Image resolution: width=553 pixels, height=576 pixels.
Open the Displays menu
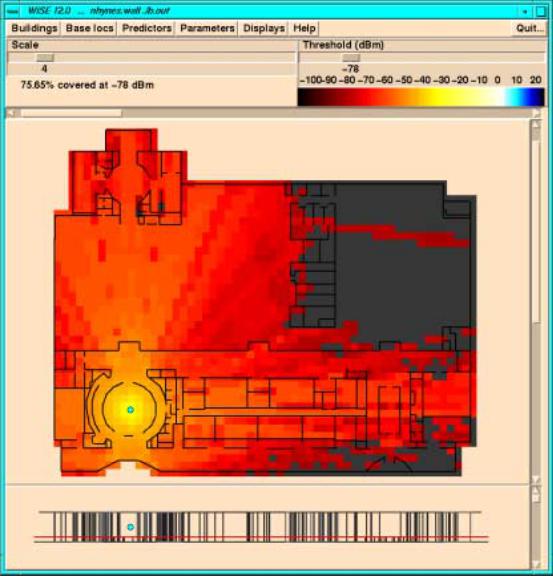tap(264, 28)
